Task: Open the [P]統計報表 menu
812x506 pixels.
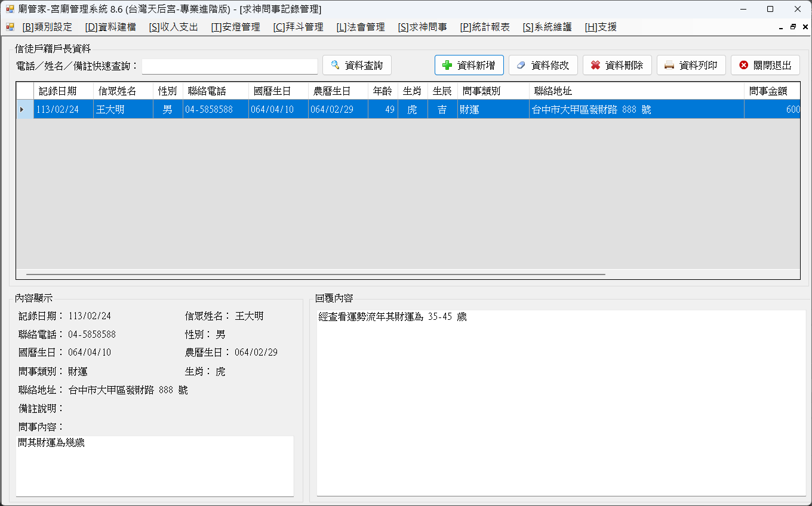Action: [x=485, y=27]
